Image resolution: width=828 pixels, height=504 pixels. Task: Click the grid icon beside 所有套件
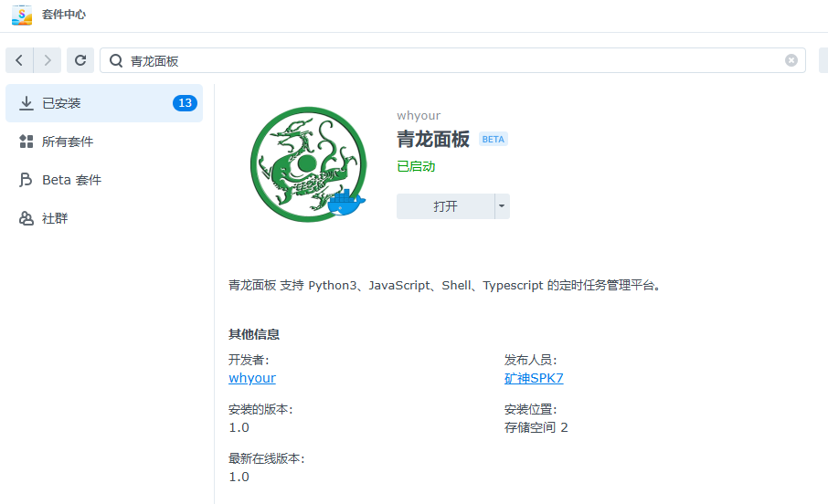click(26, 142)
